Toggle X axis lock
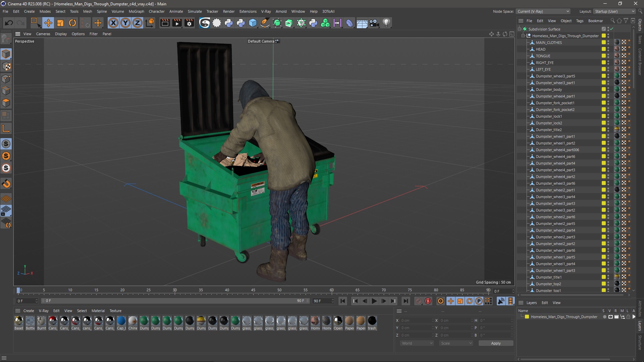Viewport: 644px width, 362px height. (x=113, y=23)
